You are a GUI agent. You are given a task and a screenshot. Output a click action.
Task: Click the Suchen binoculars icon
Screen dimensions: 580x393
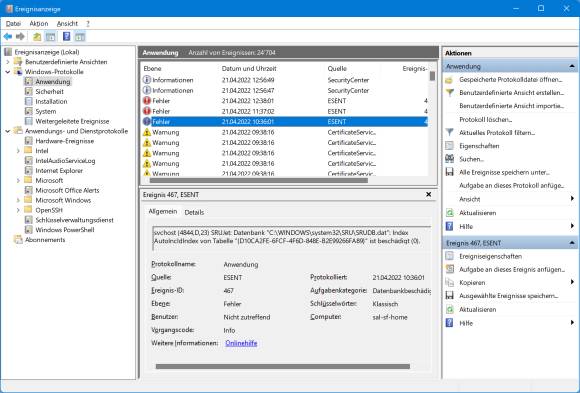(x=449, y=159)
